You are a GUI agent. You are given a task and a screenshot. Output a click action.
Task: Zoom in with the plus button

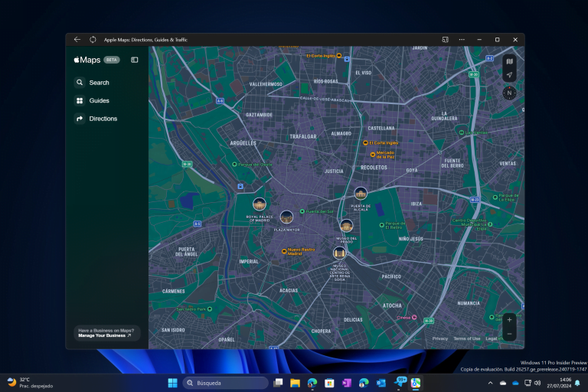(509, 320)
